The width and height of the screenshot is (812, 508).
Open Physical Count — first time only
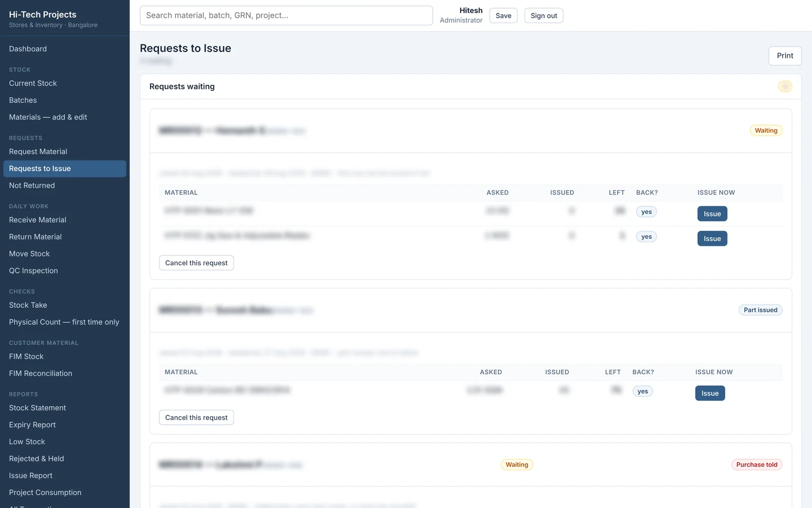(x=64, y=322)
